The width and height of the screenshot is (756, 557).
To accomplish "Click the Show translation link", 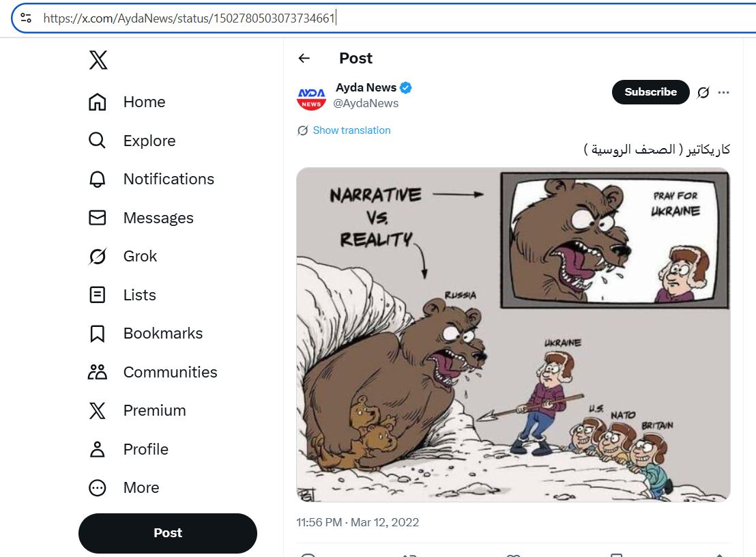I will point(351,130).
